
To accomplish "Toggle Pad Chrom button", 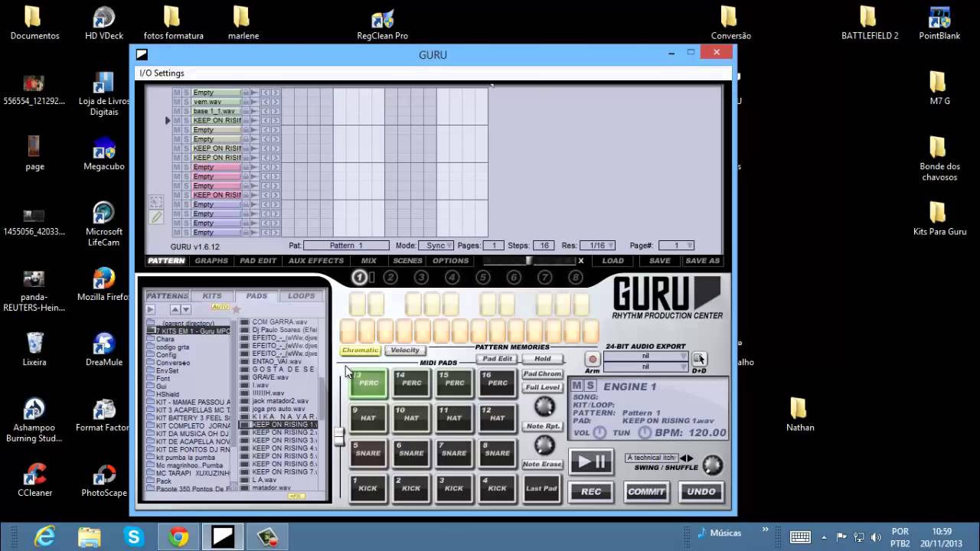I will point(542,373).
